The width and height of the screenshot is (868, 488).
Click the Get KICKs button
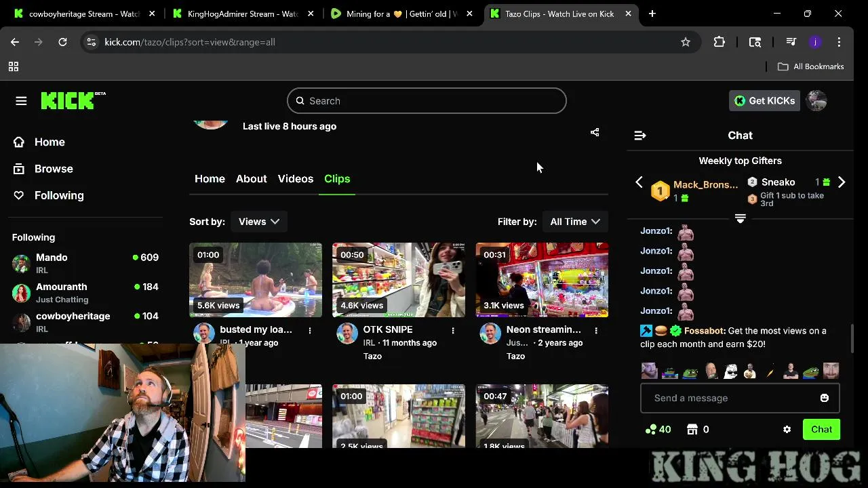pos(765,101)
